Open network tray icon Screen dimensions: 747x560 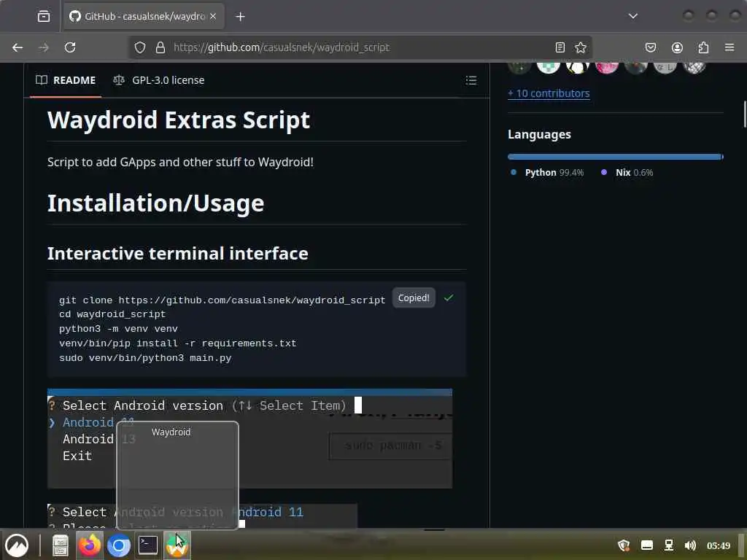click(x=669, y=545)
